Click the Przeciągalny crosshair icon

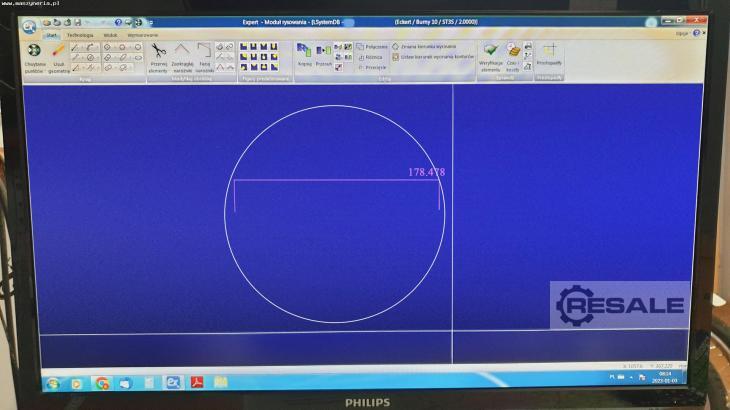point(549,51)
